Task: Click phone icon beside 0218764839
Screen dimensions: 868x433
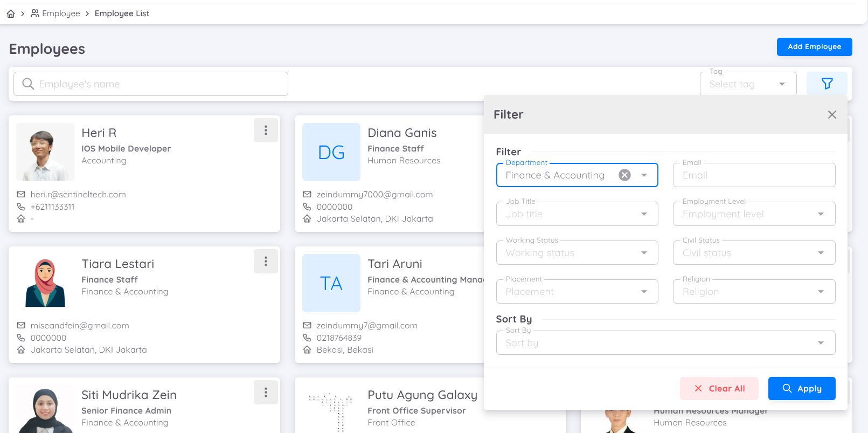Action: point(307,338)
